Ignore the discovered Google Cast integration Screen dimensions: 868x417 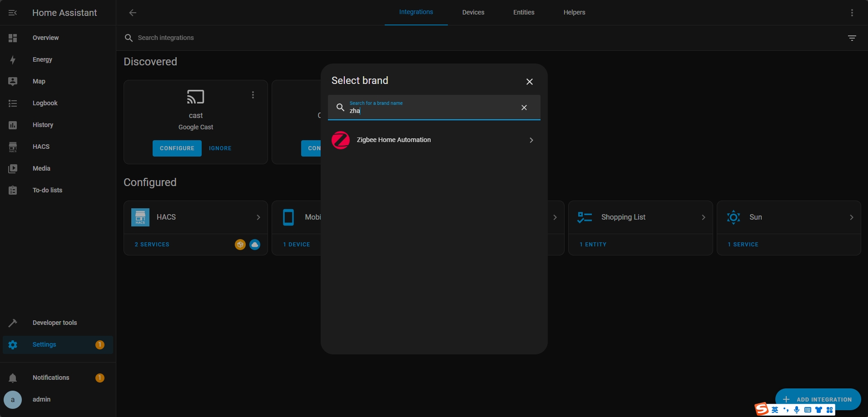220,148
